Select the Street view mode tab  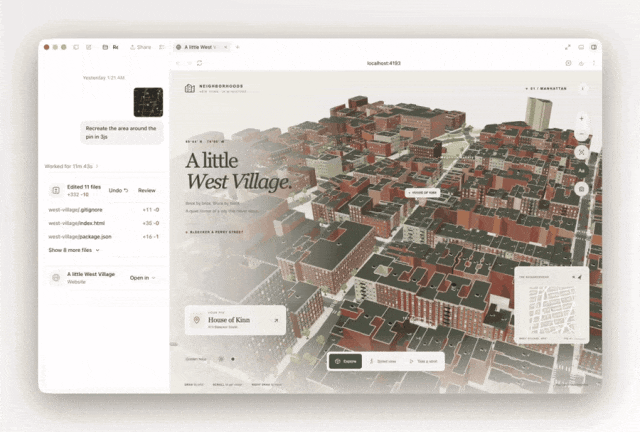pos(383,361)
